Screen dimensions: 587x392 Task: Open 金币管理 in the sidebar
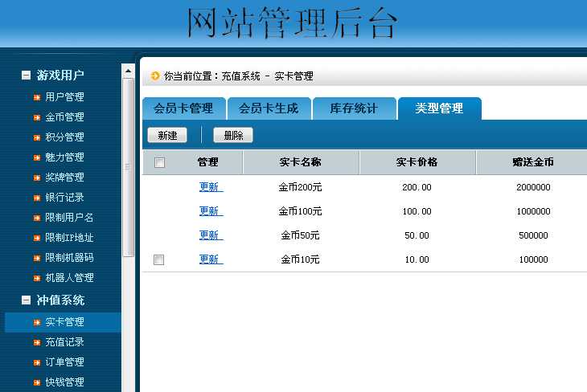click(65, 117)
